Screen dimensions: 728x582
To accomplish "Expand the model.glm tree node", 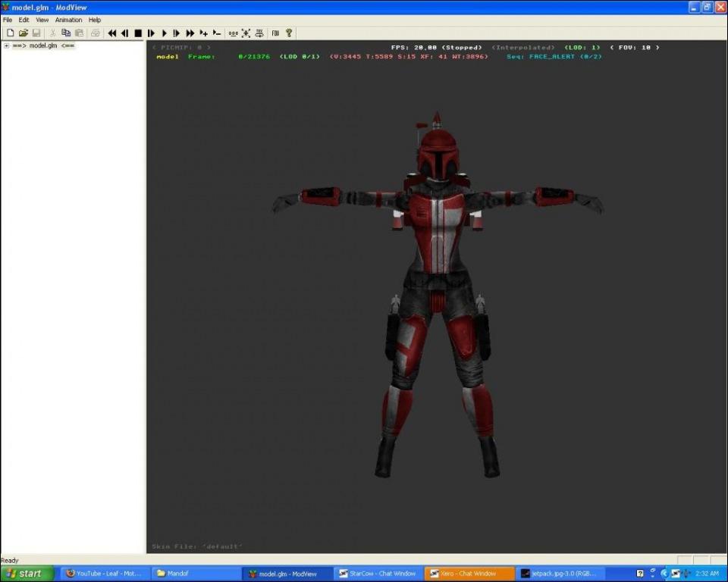I will 6,45.
